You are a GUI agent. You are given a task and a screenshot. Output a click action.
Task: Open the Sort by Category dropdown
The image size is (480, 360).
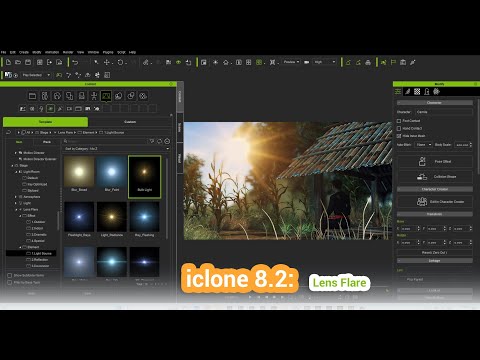pos(116,149)
